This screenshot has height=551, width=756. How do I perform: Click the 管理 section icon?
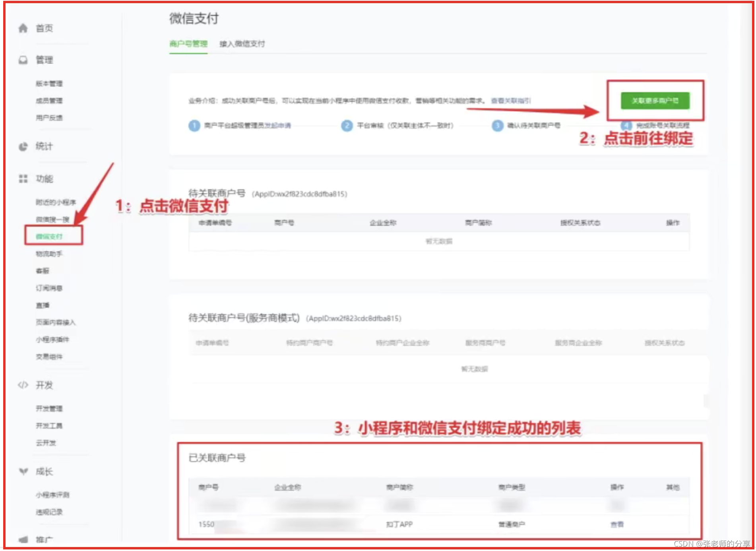tap(23, 60)
